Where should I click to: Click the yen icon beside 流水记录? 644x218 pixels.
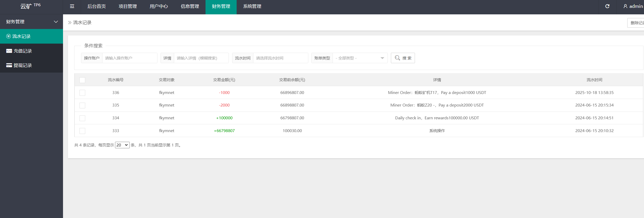coord(9,36)
